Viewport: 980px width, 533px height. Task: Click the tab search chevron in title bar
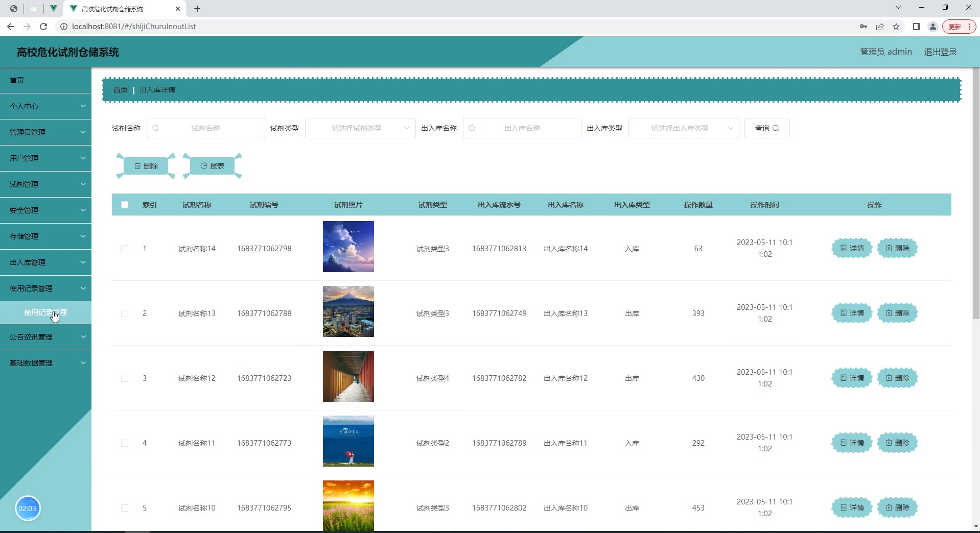pyautogui.click(x=898, y=7)
